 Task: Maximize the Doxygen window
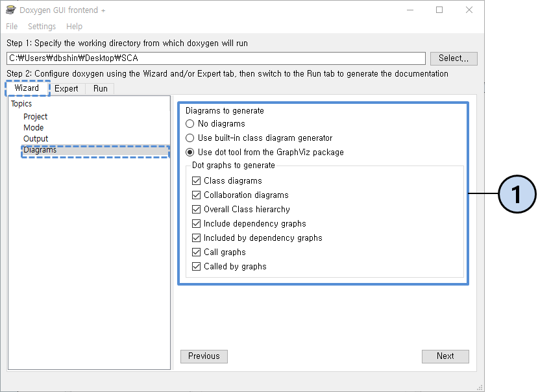click(x=439, y=10)
